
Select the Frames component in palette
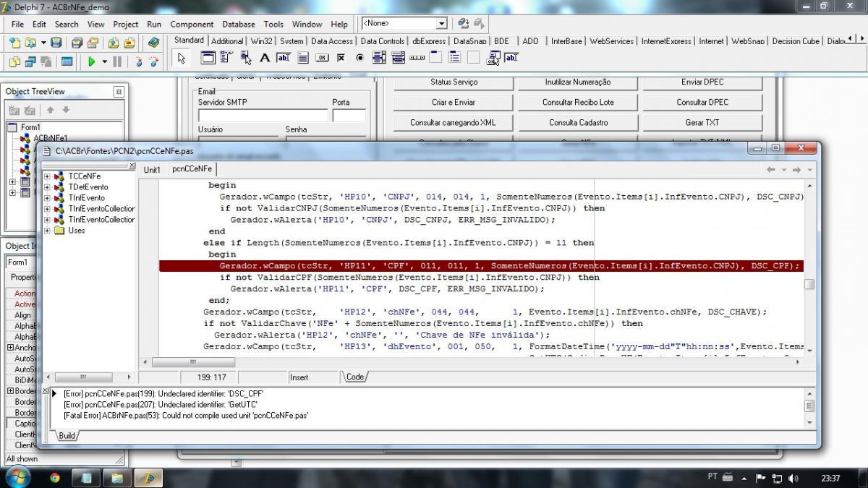[208, 58]
